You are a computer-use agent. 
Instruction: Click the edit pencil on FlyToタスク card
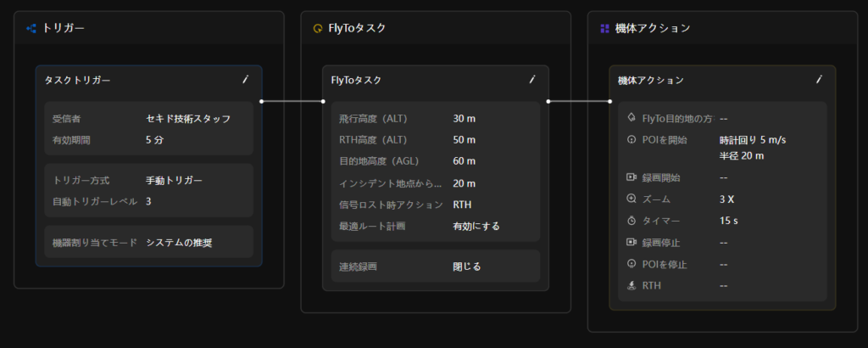[531, 80]
